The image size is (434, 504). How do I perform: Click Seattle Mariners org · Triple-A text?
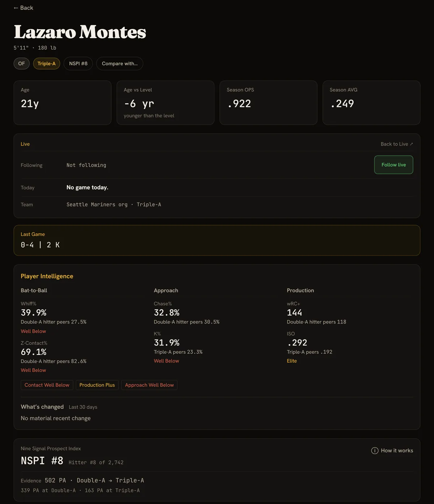(114, 204)
